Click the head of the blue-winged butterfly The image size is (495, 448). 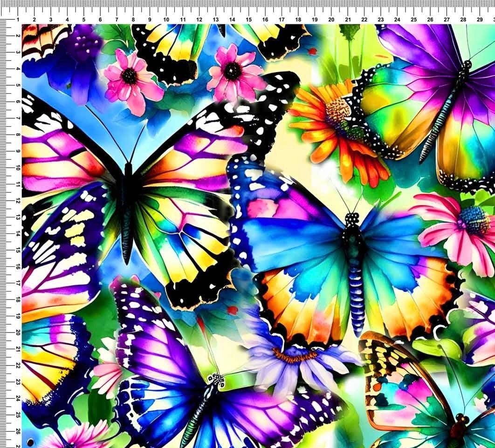point(352,218)
